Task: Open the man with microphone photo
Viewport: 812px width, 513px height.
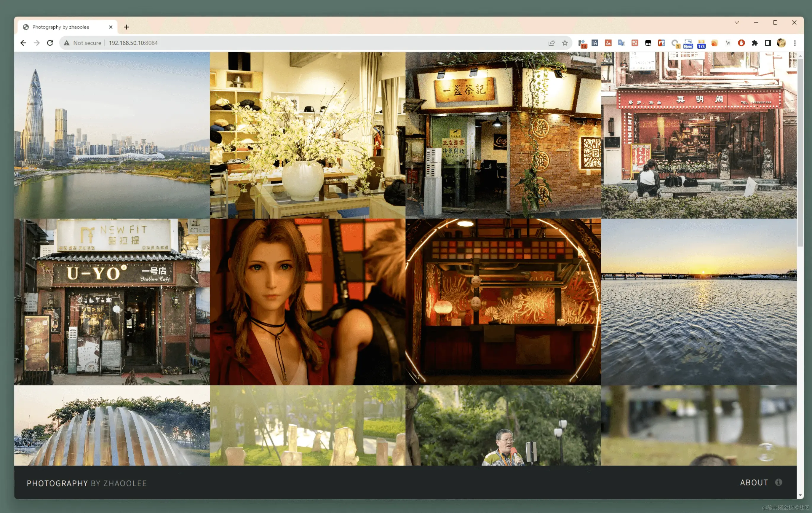Action: tap(503, 426)
